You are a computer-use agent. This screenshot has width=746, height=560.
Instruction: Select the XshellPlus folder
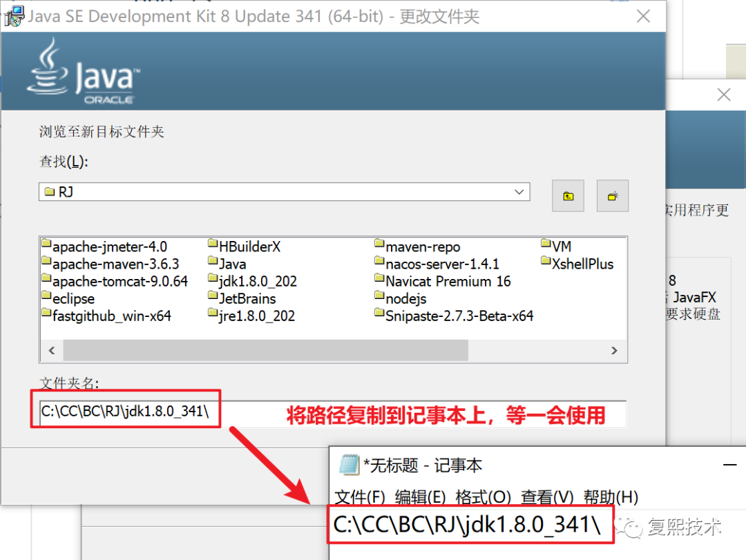577,264
